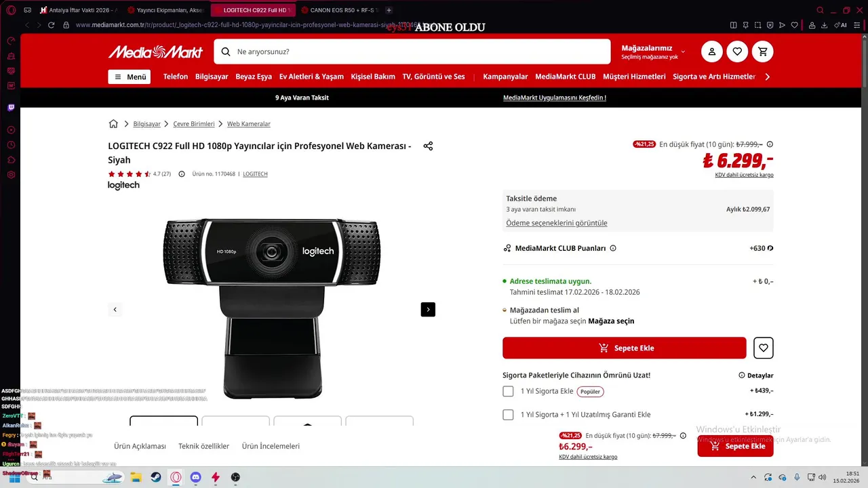Image resolution: width=868 pixels, height=488 pixels.
Task: Open browser tab search magnifier icon
Action: (x=821, y=10)
